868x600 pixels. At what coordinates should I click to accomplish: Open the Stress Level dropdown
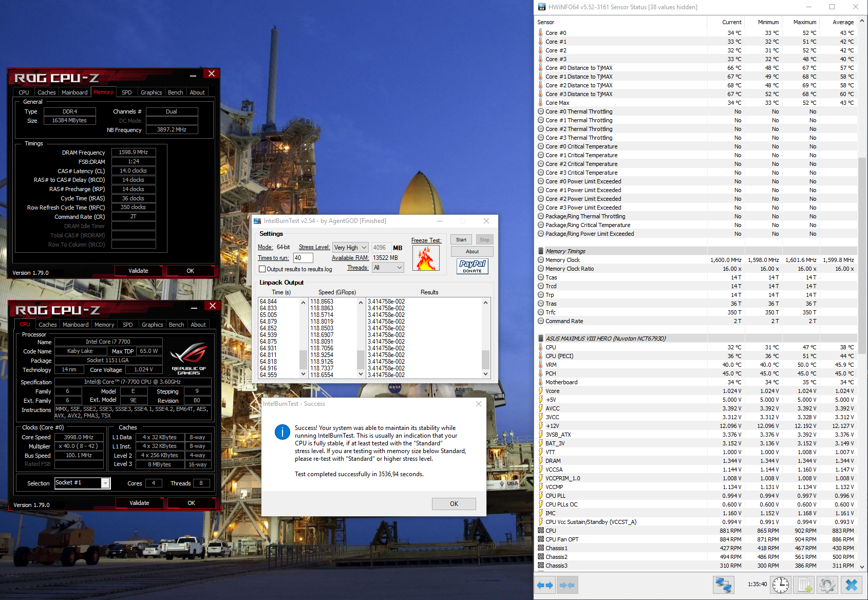click(x=350, y=248)
